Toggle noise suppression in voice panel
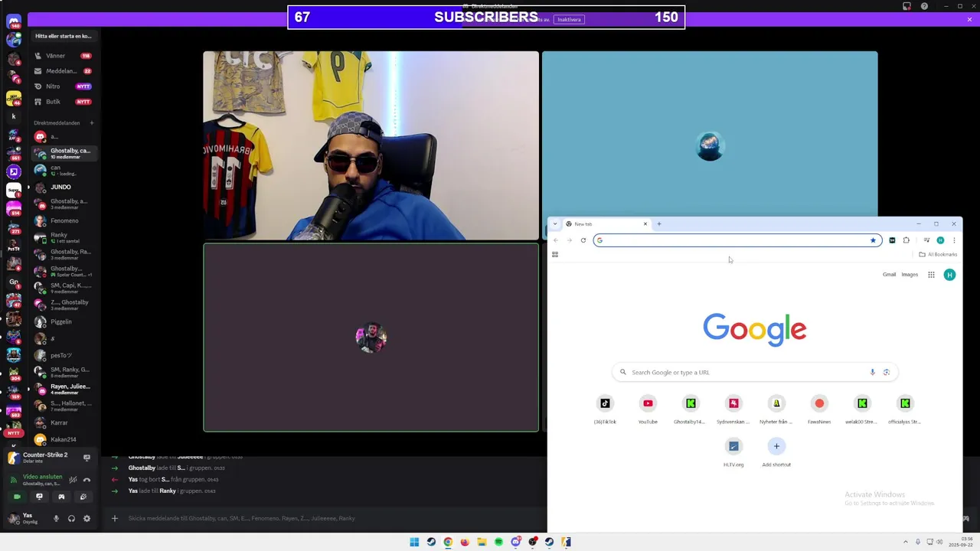Image resolution: width=980 pixels, height=551 pixels. [73, 480]
